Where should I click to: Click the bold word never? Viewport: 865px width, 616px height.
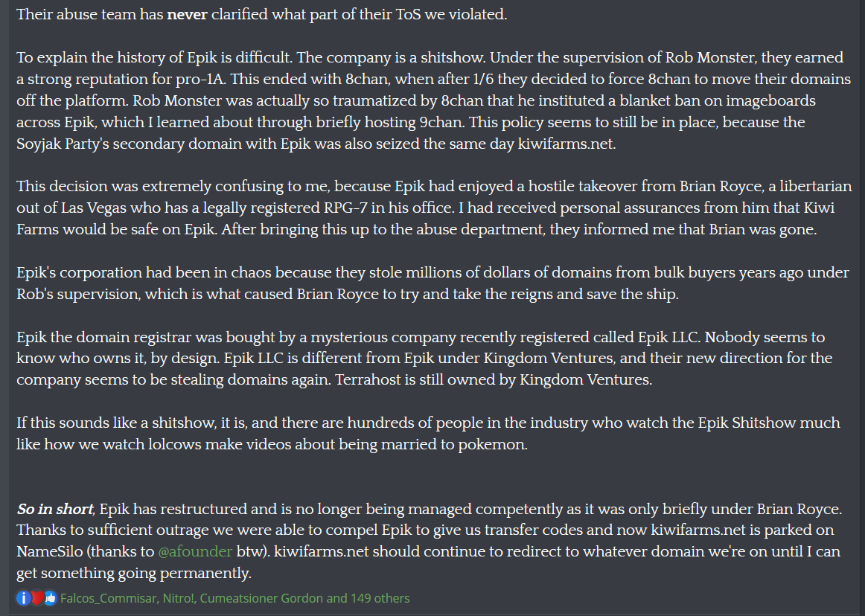coord(187,14)
